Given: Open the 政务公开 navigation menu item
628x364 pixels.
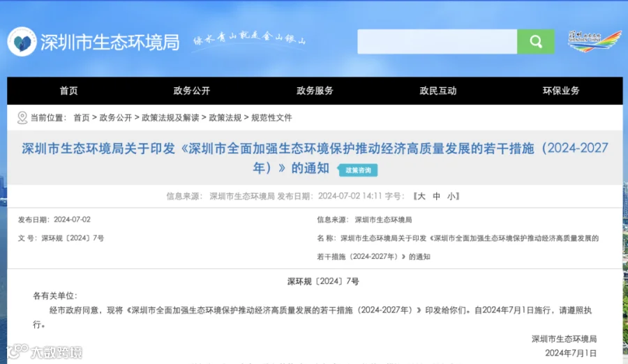Looking at the screenshot, I should (x=191, y=91).
